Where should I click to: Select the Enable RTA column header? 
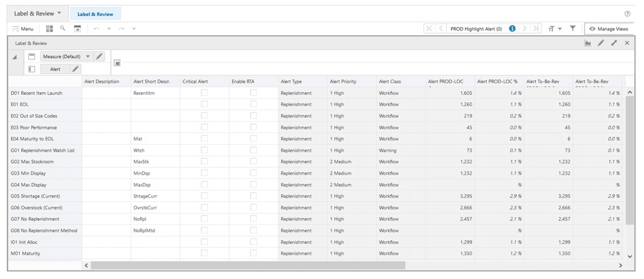click(253, 81)
